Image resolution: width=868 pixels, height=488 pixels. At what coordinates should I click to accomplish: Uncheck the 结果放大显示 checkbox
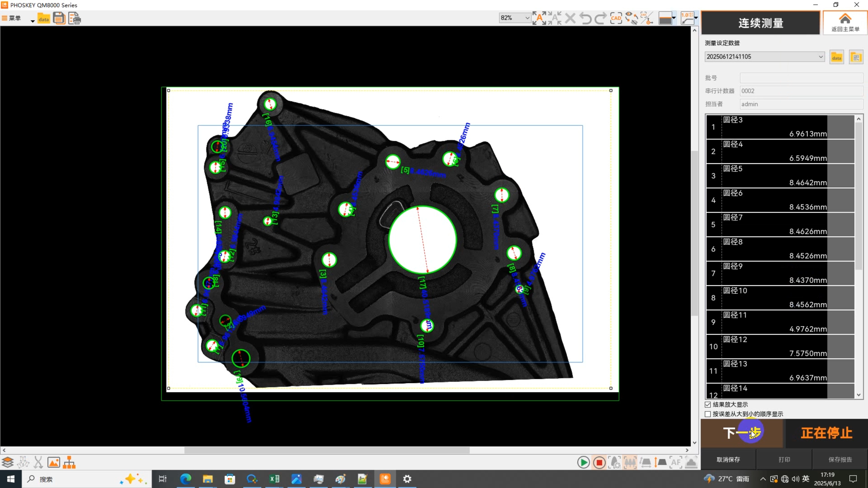708,405
